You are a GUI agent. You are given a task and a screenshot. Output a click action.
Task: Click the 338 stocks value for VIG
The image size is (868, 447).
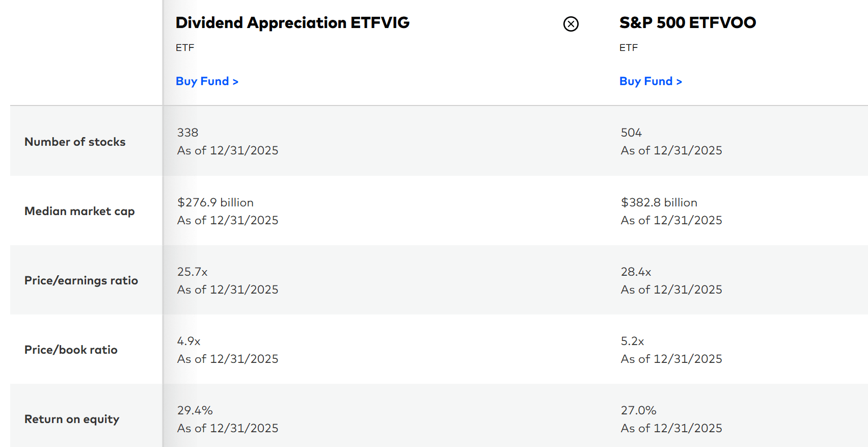[x=187, y=133]
